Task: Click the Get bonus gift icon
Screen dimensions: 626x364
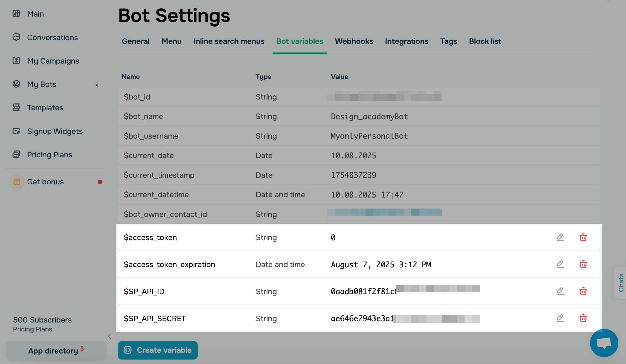Action: [17, 182]
